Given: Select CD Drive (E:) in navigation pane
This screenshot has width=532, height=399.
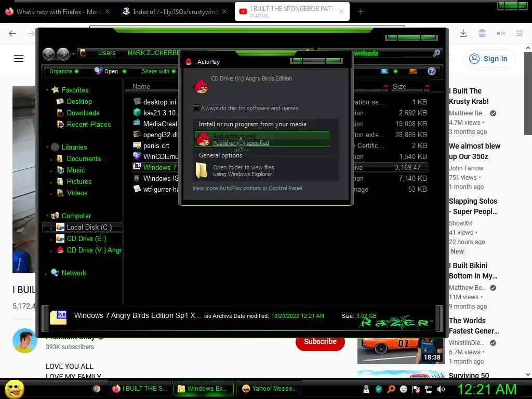Looking at the screenshot, I should 86,239.
